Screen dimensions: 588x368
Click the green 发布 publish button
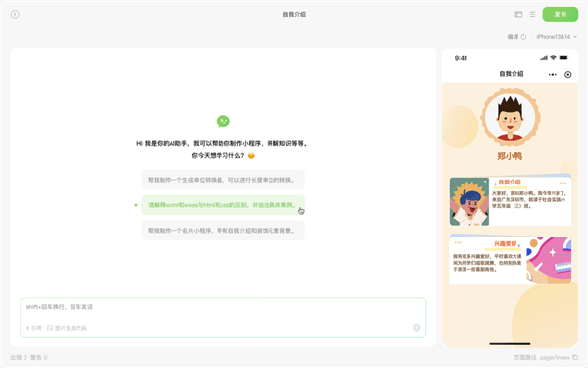point(561,15)
